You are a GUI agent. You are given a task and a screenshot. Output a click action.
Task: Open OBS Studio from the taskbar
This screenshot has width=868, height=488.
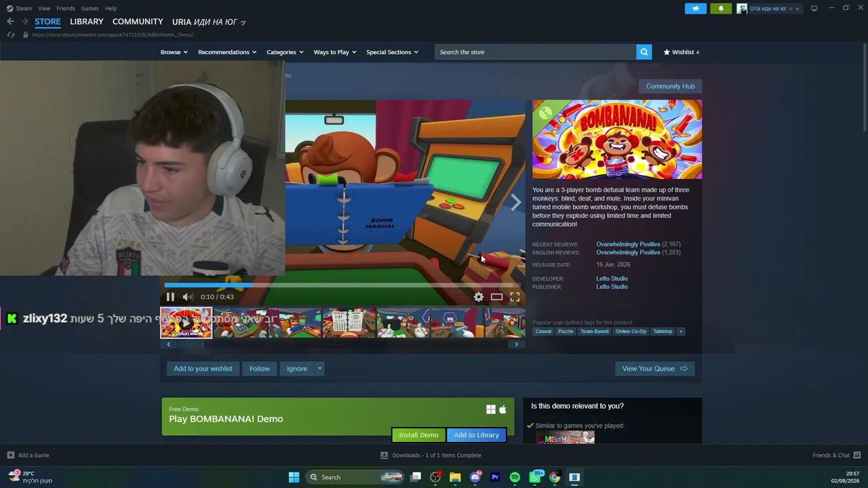coord(435,477)
